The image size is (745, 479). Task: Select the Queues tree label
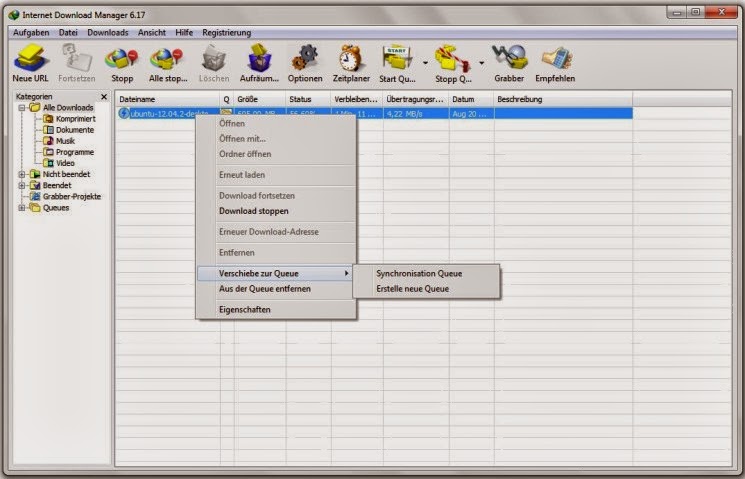(56, 208)
